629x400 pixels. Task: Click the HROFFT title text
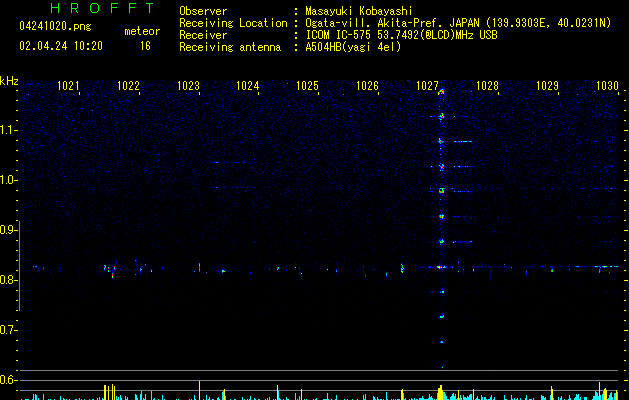click(102, 8)
